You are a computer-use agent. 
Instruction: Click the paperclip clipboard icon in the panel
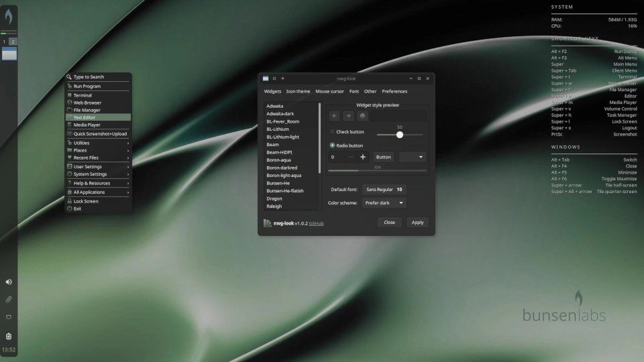coord(9,300)
